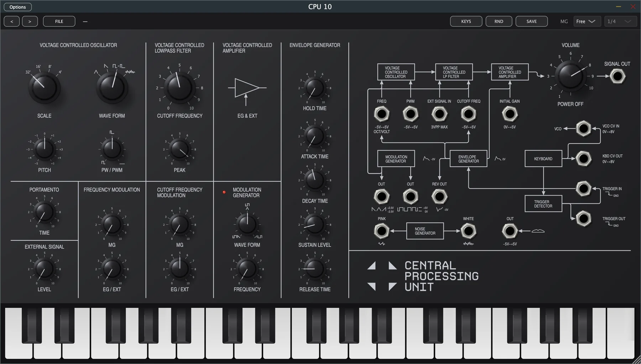The height and width of the screenshot is (364, 641).
Task: Click the Keyboard diagram block
Action: [543, 159]
